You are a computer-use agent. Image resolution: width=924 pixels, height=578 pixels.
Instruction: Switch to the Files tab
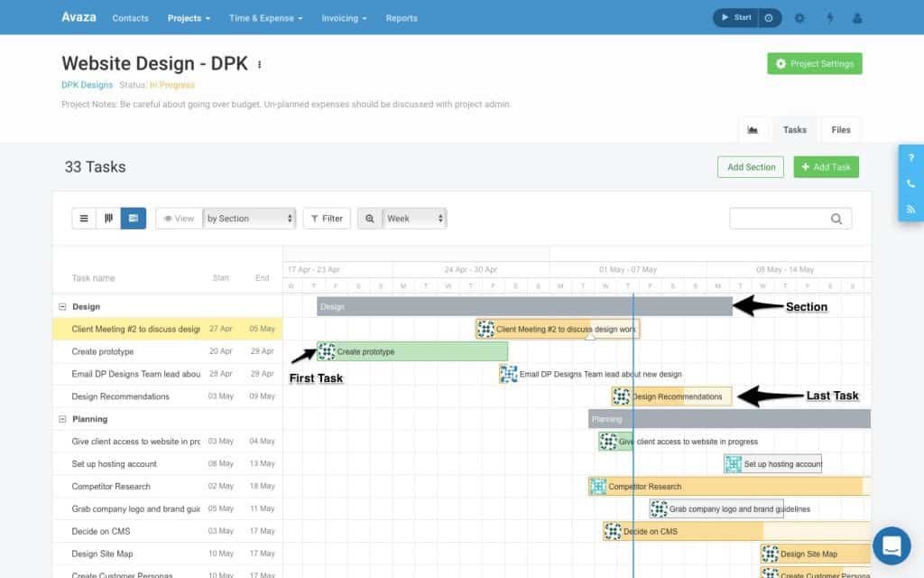tap(840, 129)
